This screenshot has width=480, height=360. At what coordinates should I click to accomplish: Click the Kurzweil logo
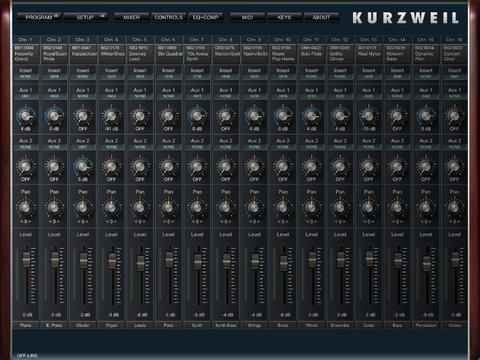(x=406, y=18)
